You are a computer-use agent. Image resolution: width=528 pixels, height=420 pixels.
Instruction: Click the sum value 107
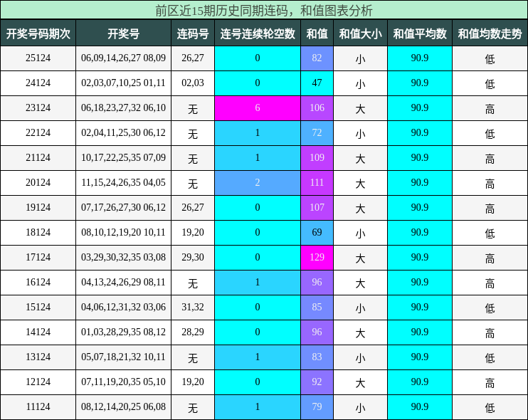[317, 207]
